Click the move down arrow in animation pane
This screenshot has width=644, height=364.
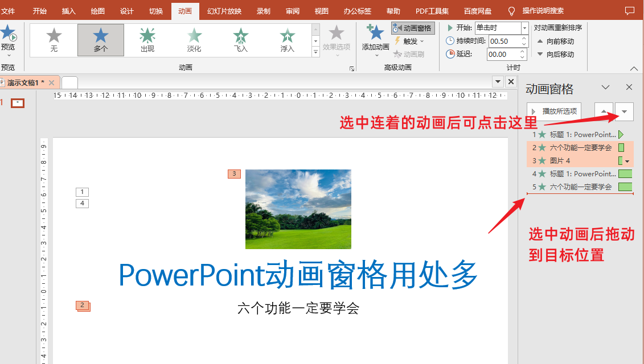click(624, 111)
